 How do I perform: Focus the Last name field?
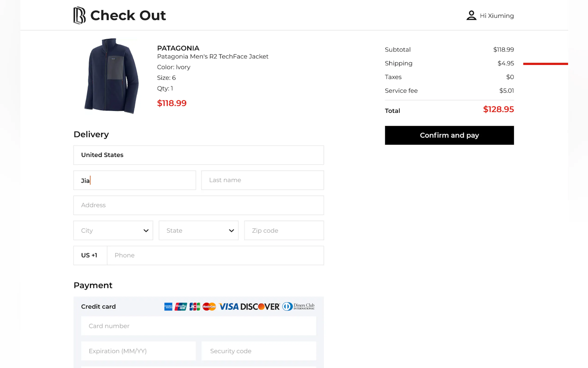(x=262, y=180)
